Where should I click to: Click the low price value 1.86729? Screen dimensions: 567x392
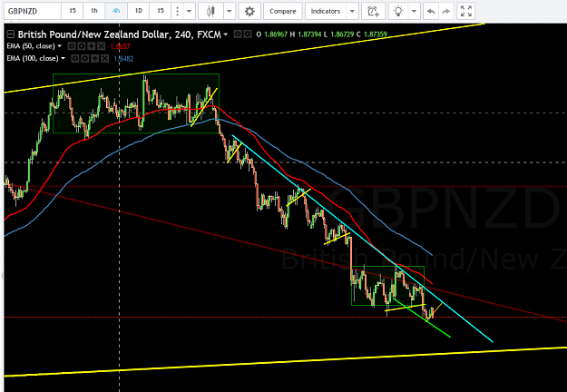342,34
